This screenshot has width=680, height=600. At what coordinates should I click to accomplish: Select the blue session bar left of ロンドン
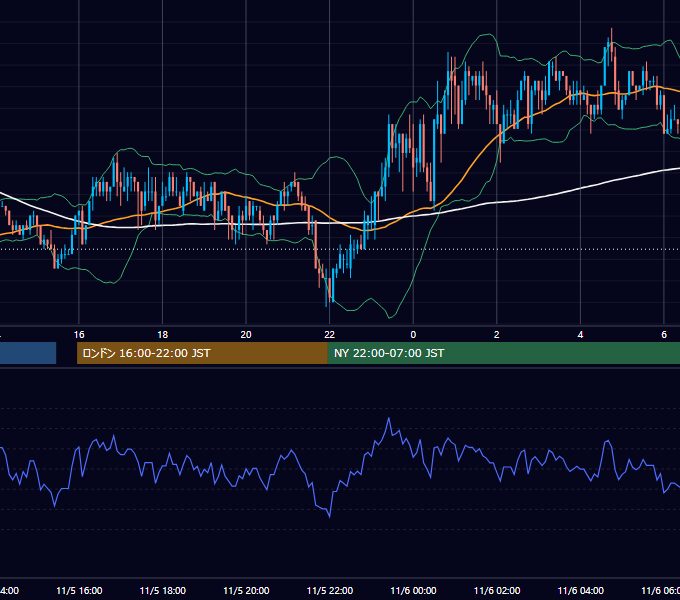[x=28, y=353]
